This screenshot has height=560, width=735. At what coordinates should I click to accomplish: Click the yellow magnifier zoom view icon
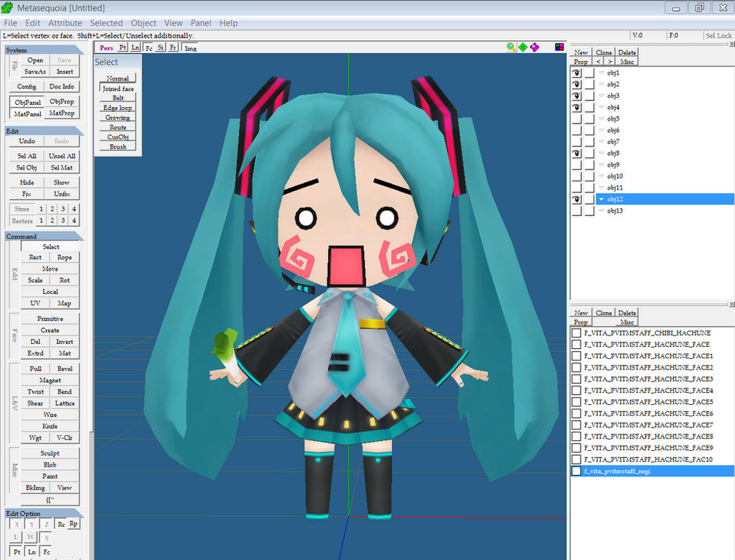tap(511, 47)
